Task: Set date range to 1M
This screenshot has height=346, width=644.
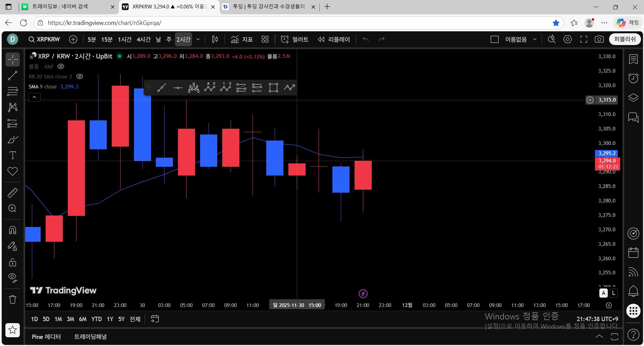Action: [58, 319]
